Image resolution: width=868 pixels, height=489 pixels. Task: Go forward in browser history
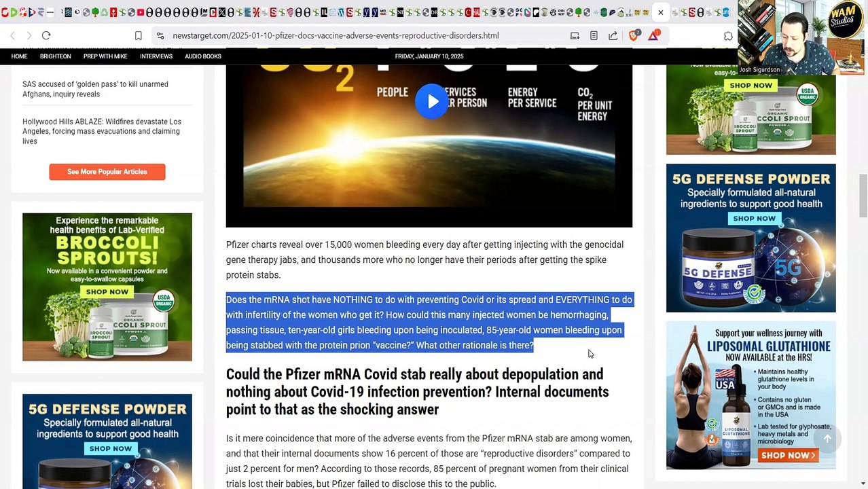(x=29, y=35)
